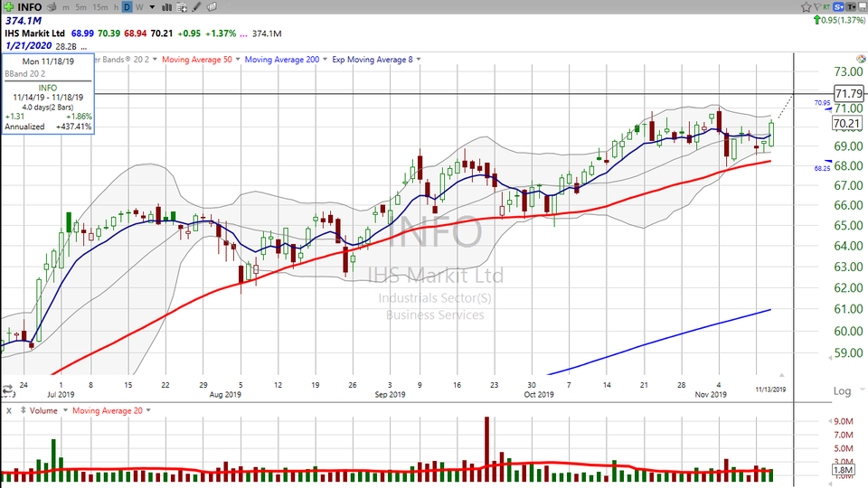Open the Volume dropdown arrow
868x488 pixels.
[65, 410]
